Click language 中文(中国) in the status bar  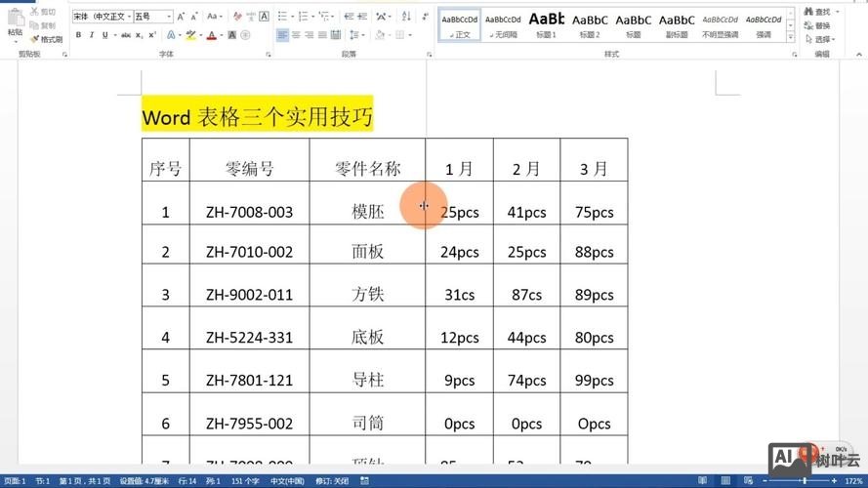point(287,481)
